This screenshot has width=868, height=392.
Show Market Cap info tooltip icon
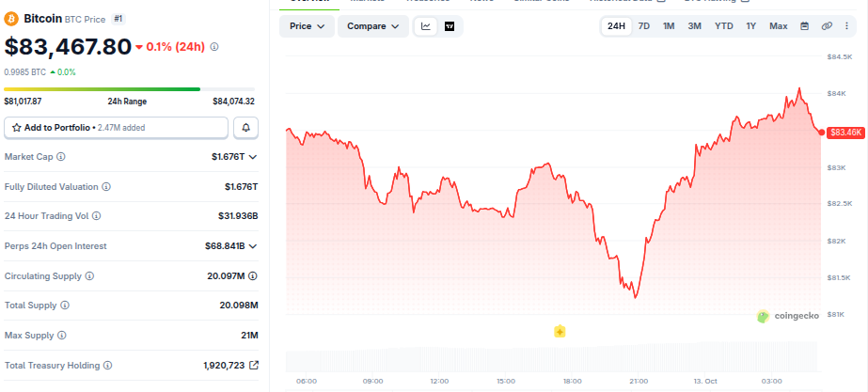pyautogui.click(x=61, y=157)
